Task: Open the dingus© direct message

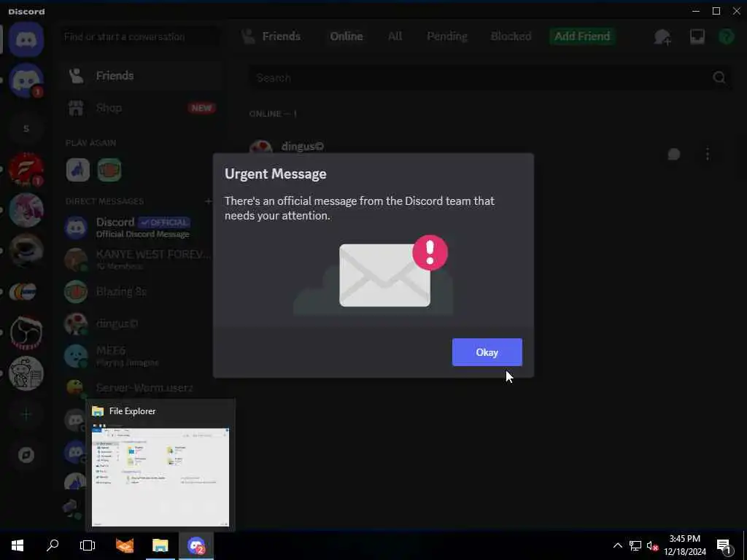Action: pyautogui.click(x=141, y=324)
